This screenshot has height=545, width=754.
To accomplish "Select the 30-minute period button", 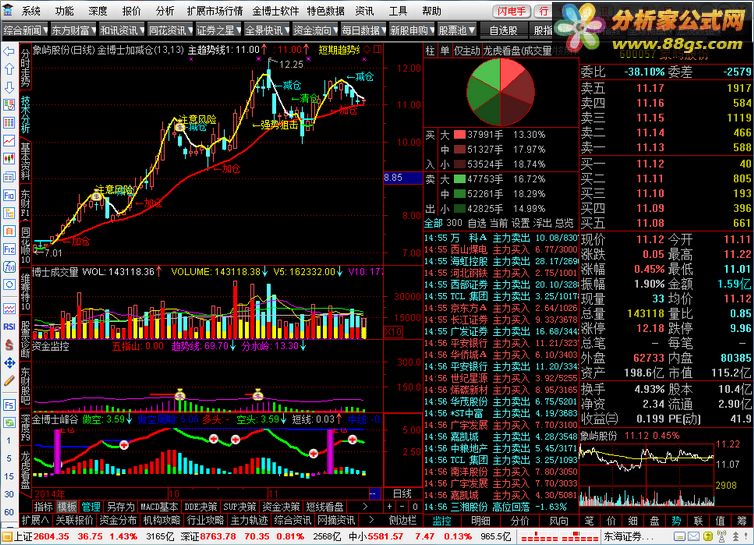I will [9, 494].
